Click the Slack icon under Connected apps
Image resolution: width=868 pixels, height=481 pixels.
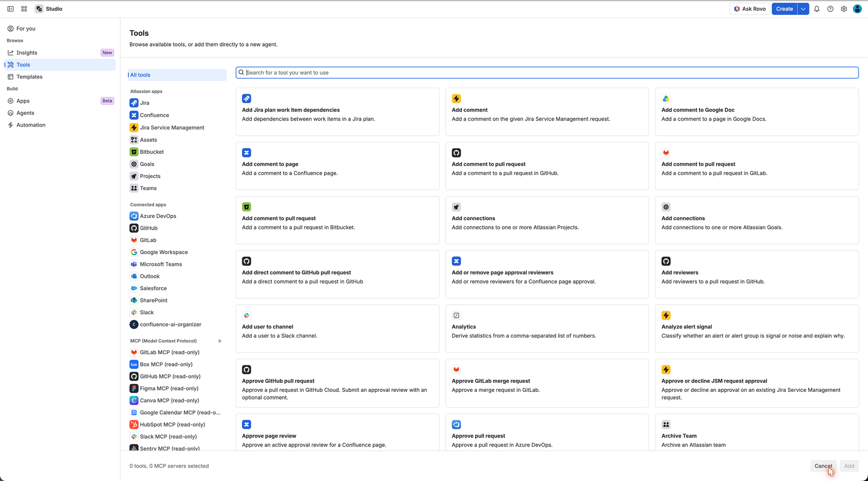point(134,312)
